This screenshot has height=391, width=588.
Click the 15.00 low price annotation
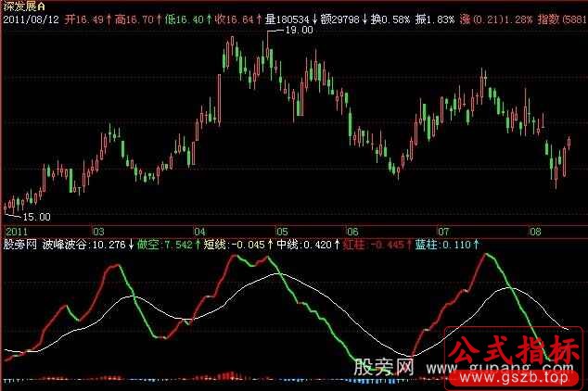[x=36, y=216]
